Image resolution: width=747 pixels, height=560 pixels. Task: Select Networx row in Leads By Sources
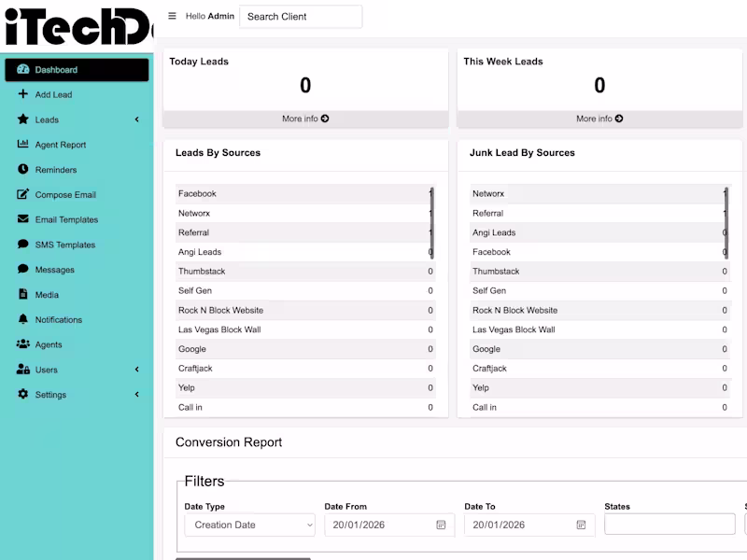click(305, 214)
